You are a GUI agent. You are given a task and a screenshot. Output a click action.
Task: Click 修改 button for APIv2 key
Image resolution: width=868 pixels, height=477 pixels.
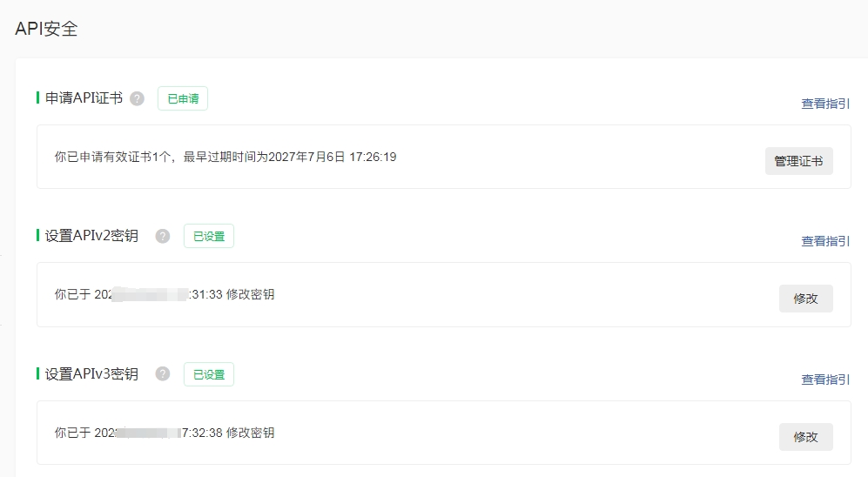pos(805,299)
